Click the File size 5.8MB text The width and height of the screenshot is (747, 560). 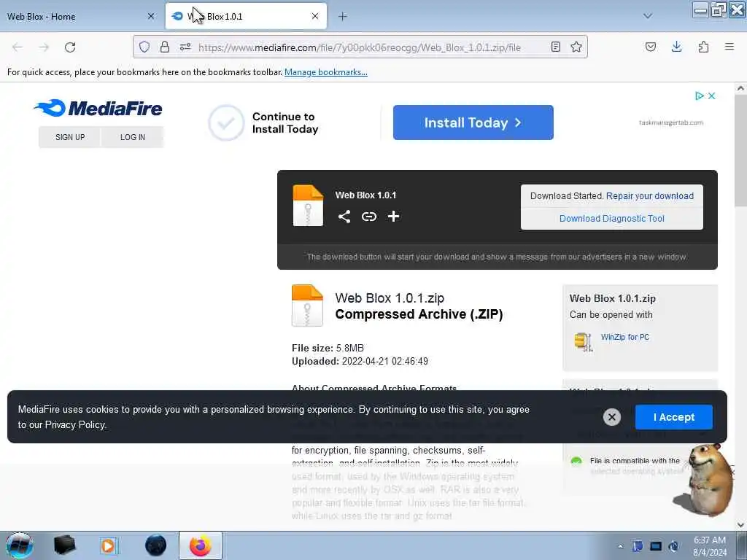(328, 348)
